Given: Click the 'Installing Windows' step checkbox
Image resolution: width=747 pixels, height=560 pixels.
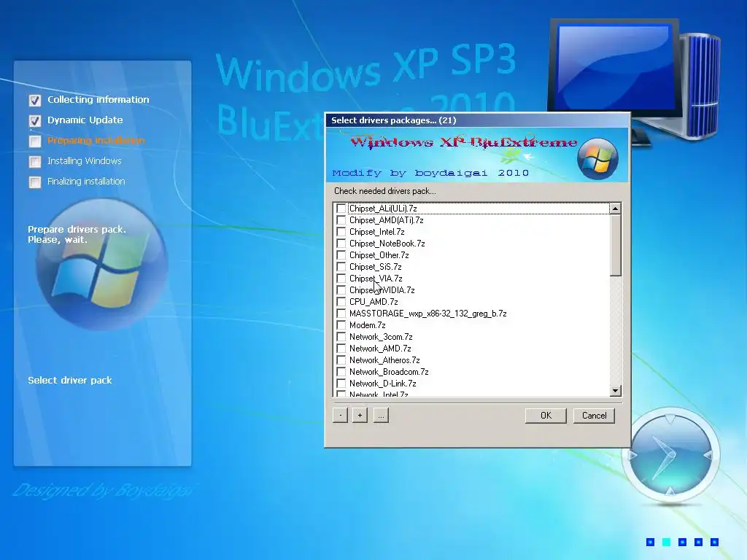Looking at the screenshot, I should (x=35, y=161).
